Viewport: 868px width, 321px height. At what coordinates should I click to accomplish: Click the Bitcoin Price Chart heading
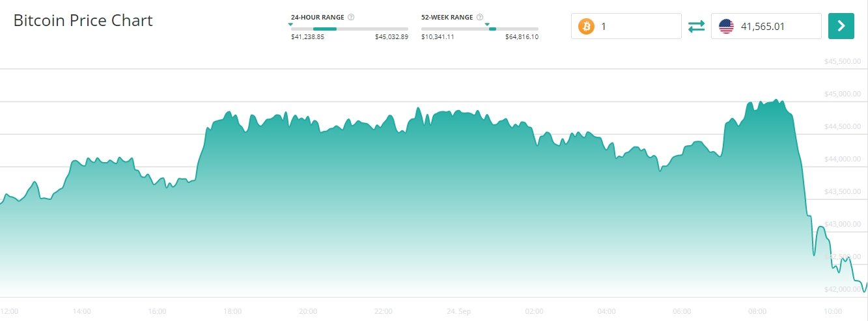click(x=83, y=20)
